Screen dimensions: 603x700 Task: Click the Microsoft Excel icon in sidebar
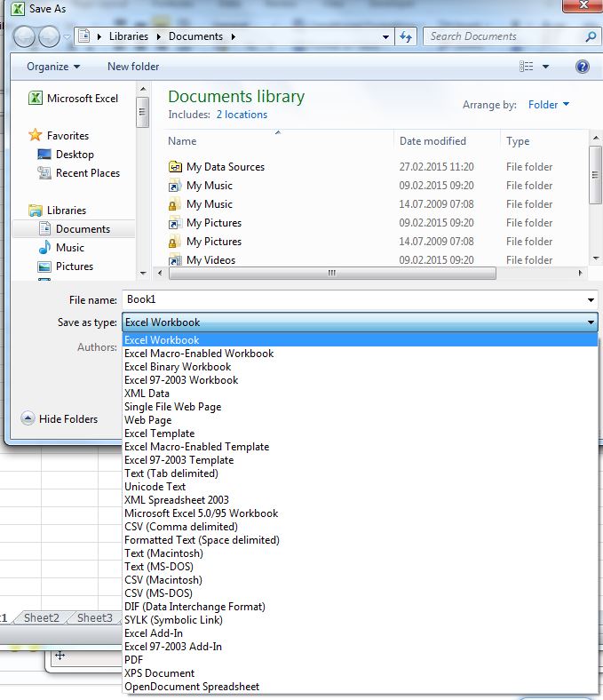pyautogui.click(x=36, y=99)
